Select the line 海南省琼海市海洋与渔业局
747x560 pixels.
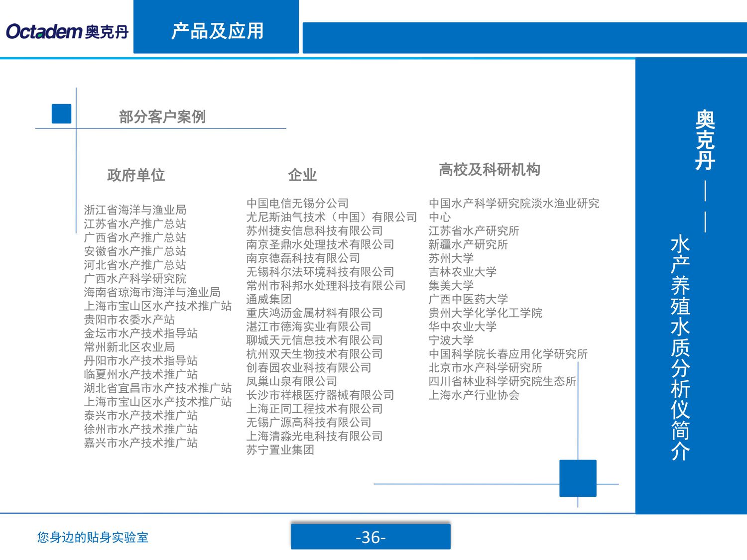pos(152,292)
